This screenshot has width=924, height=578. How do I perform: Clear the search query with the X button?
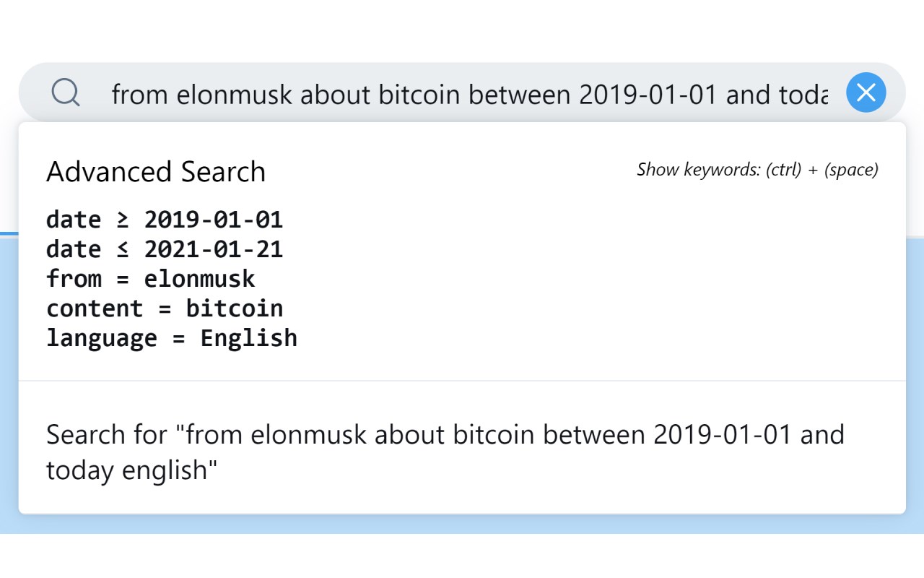(x=866, y=92)
